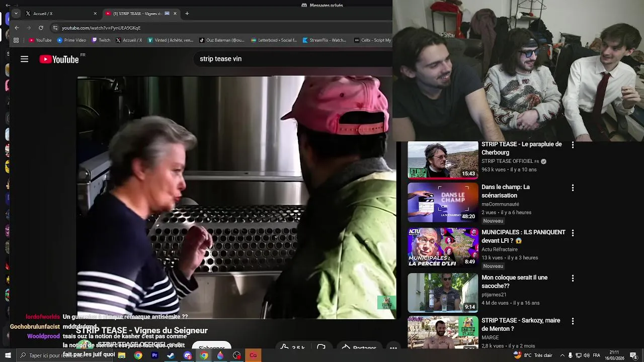Open the volume speaker icon in tray
The image size is (644, 362).
[586, 355]
